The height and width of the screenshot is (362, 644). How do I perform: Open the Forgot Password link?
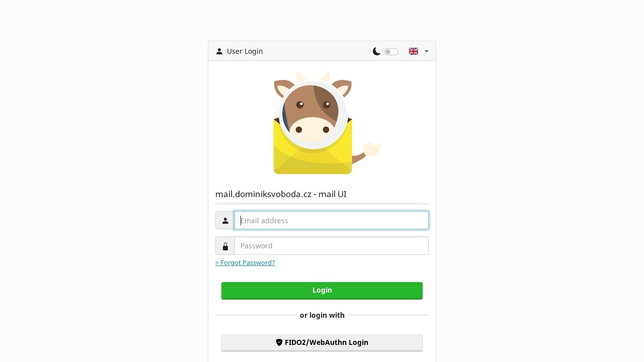tap(245, 263)
